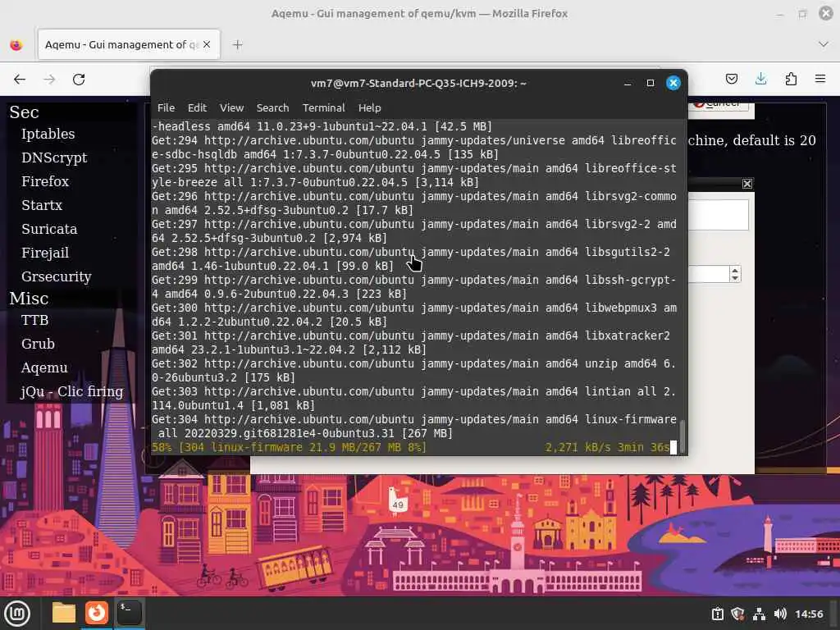Click Get:303 lintian line in terminal
The image size is (840, 630).
coord(413,399)
